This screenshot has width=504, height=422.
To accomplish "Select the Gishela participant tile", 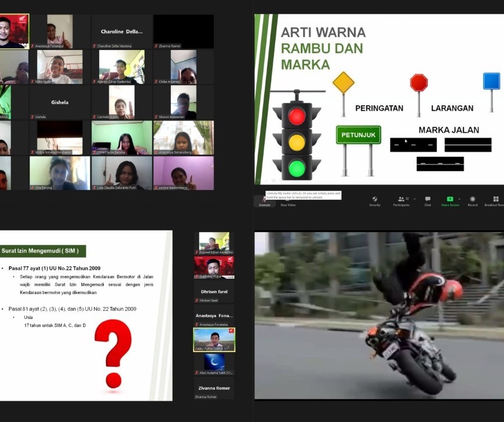I will [60, 102].
